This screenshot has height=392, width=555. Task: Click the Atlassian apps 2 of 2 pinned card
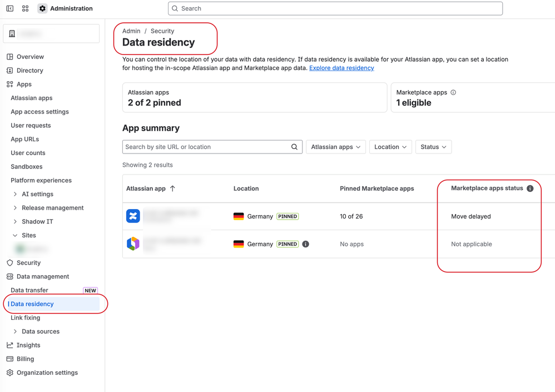click(255, 98)
